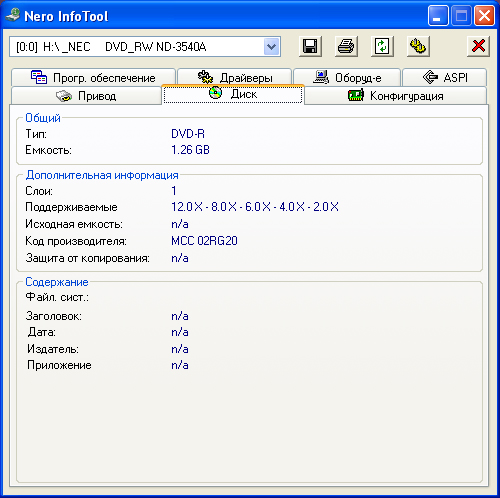Open the Конфигурация tab
This screenshot has width=500, height=498.
(x=395, y=96)
